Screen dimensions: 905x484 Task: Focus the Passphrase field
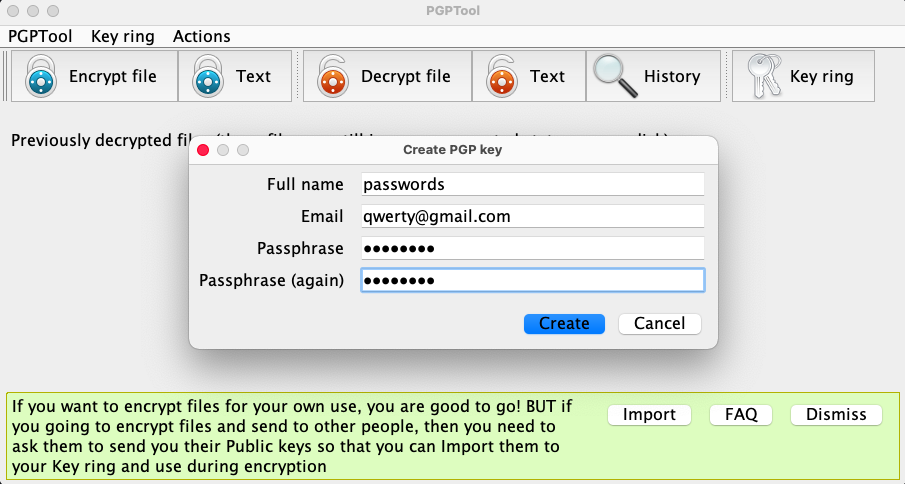coord(532,249)
